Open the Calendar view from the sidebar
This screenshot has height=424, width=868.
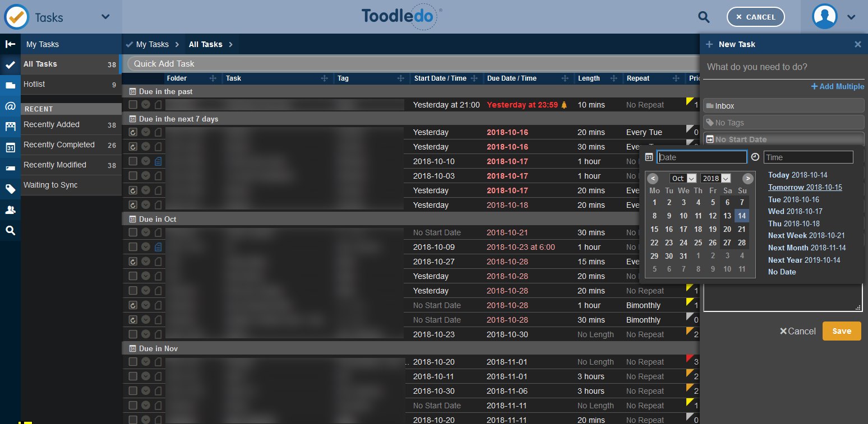pos(10,147)
